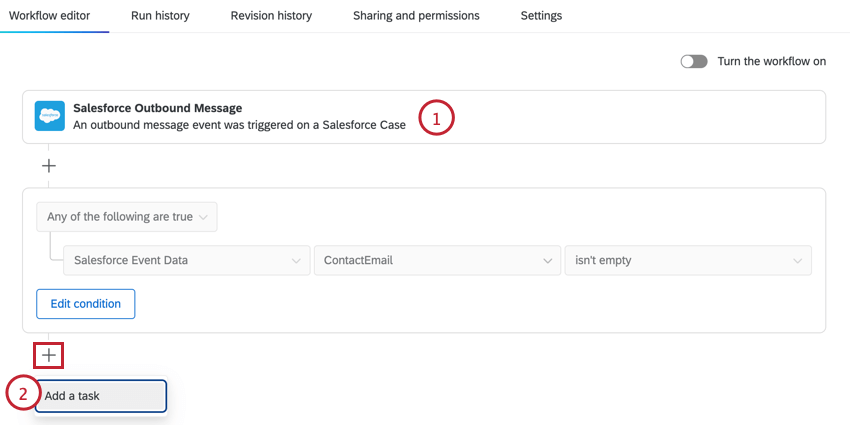Click the 'Turn the workflow on' label
Screen dimensions: 850x425
pyautogui.click(x=771, y=61)
